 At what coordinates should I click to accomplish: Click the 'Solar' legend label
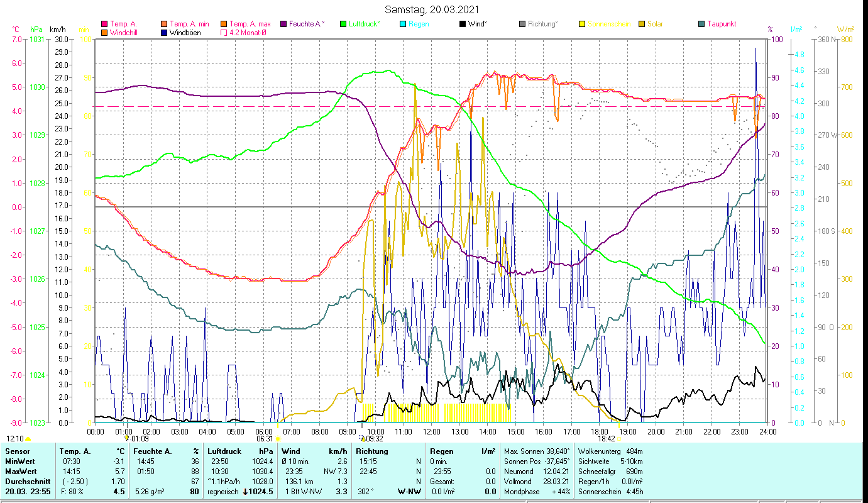[x=655, y=25]
